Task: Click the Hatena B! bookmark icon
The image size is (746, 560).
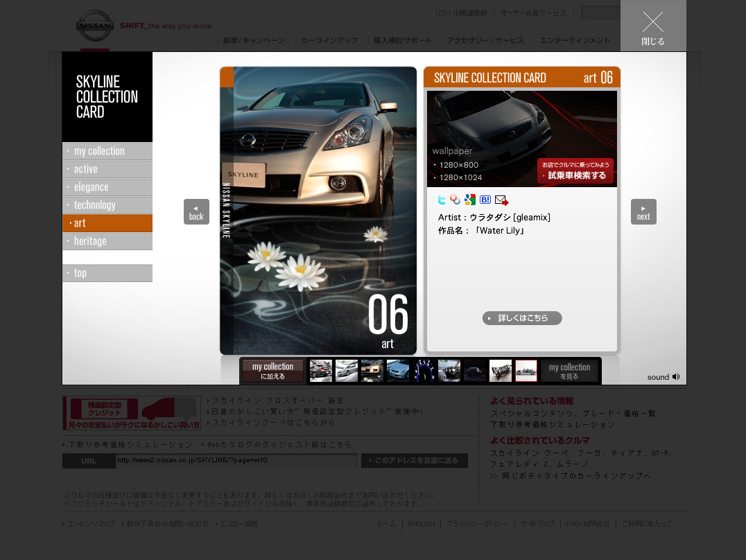Action: (x=485, y=200)
